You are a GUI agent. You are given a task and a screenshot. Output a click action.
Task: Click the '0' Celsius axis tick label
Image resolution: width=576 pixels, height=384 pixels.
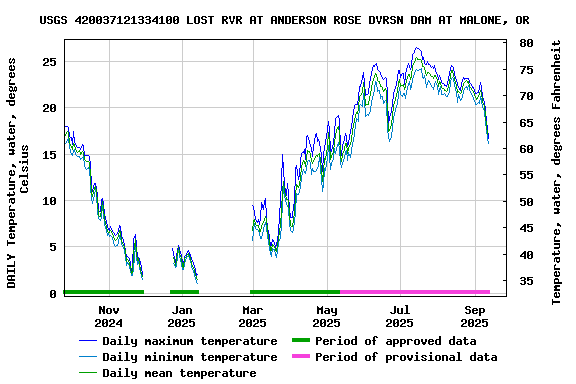point(53,294)
